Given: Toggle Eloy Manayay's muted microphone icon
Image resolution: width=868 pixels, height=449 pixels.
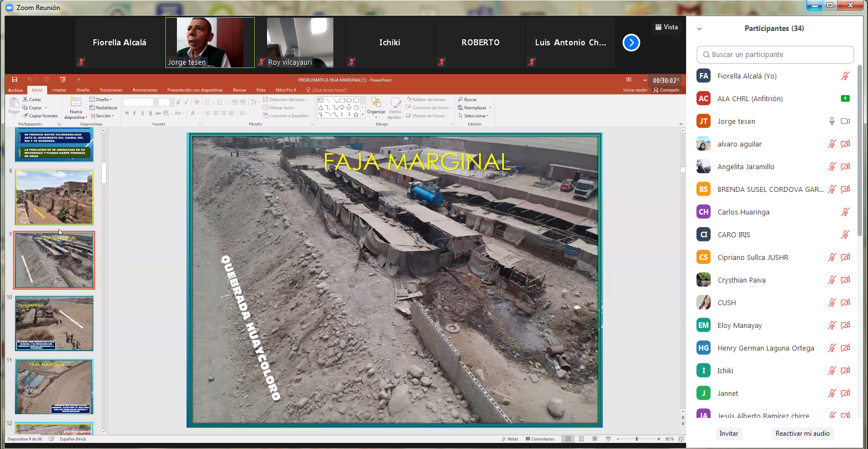Looking at the screenshot, I should click(832, 325).
